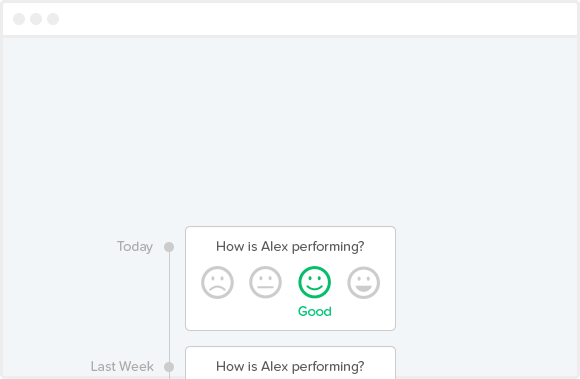580x379 pixels.
Task: Click the word Alex in Today's question
Action: [274, 247]
